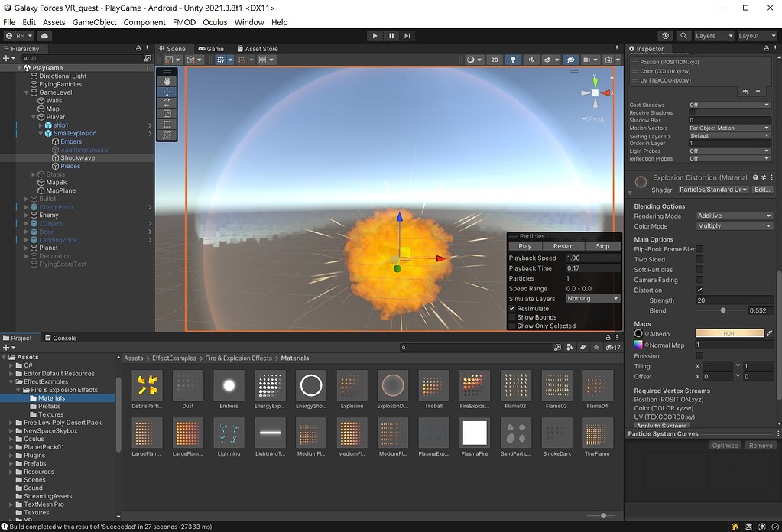
Task: Open Color Mode Multiply dropdown
Action: coord(734,225)
